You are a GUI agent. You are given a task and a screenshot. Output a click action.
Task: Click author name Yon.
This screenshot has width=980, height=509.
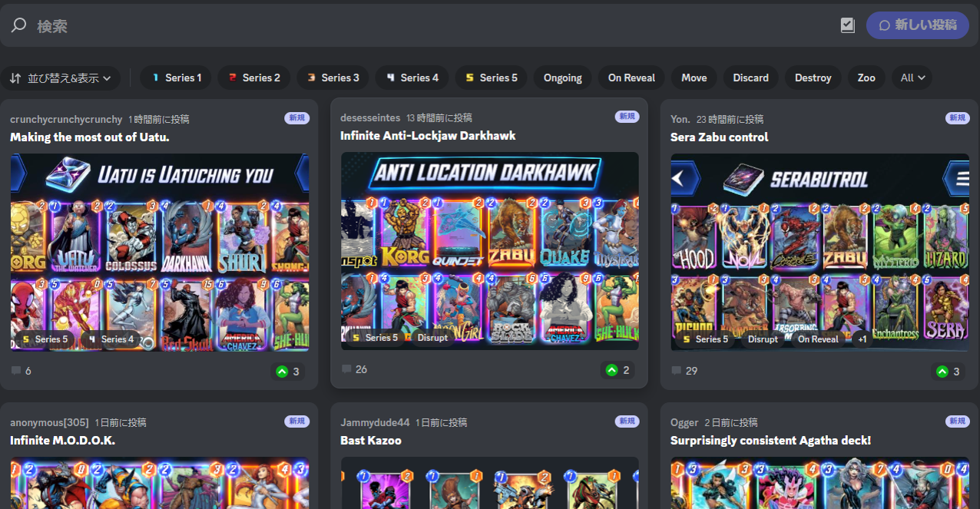[680, 119]
